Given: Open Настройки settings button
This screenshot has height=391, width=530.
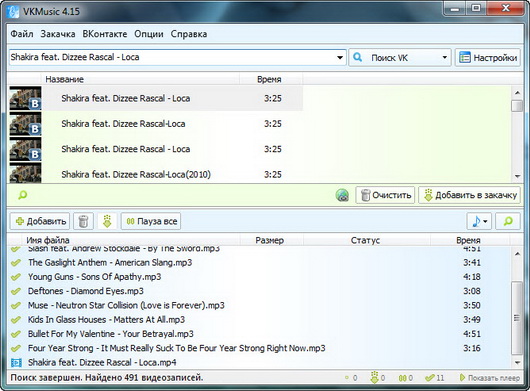Looking at the screenshot, I should (488, 57).
